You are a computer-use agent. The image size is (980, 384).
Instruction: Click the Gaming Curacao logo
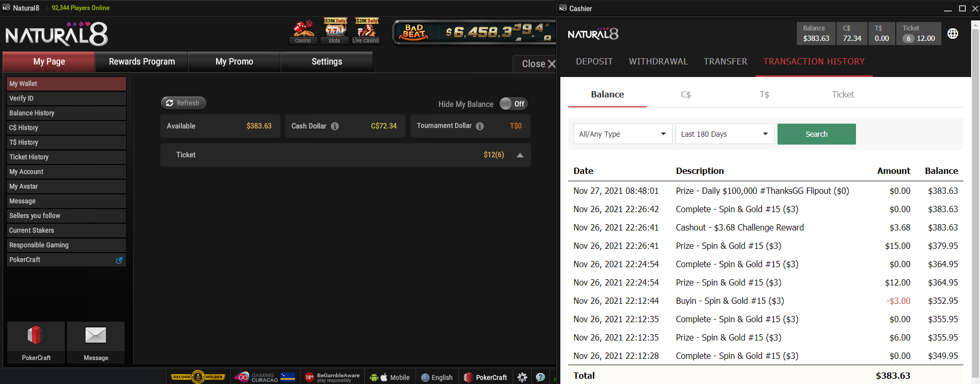pos(265,377)
